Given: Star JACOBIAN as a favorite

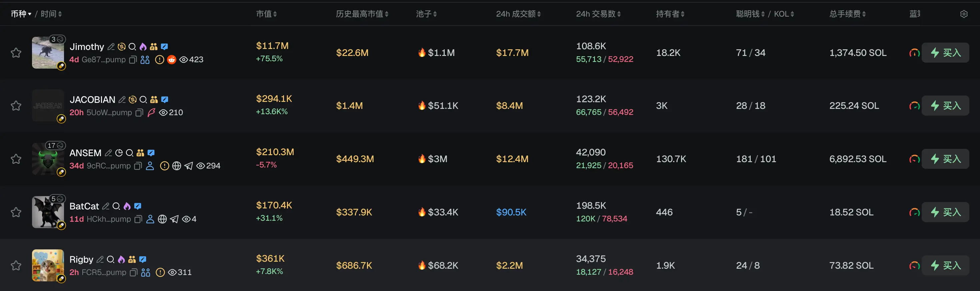Looking at the screenshot, I should (x=16, y=105).
